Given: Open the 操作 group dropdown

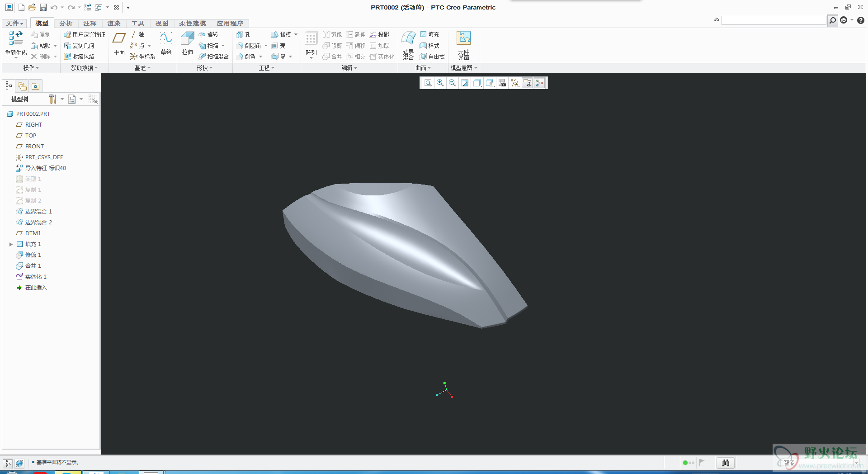Looking at the screenshot, I should click(x=31, y=68).
